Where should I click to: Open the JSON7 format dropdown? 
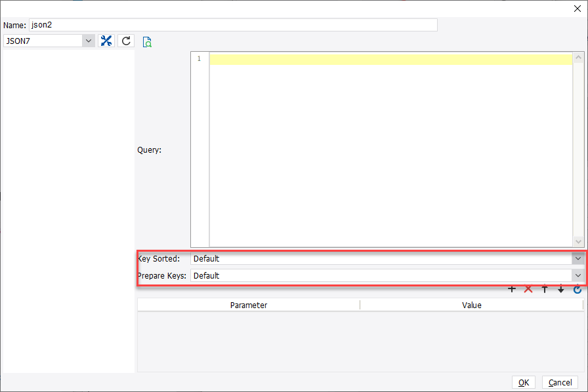click(88, 40)
